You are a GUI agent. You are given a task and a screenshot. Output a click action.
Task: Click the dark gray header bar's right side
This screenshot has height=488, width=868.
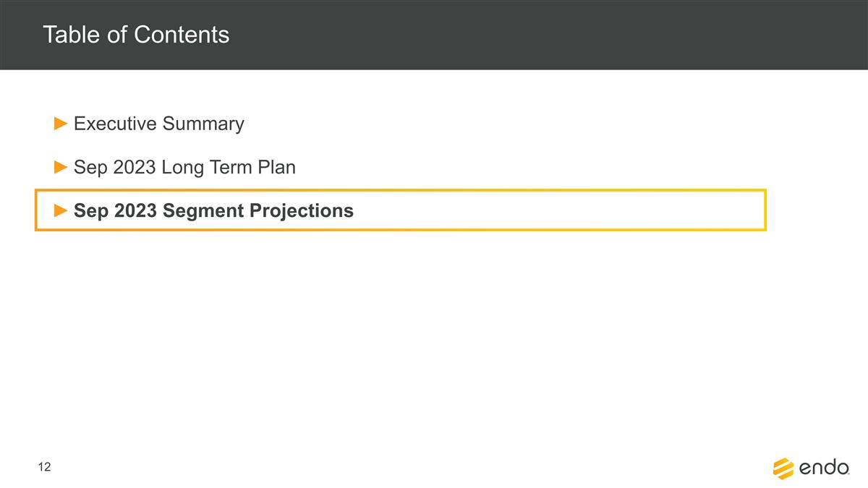coord(723,35)
